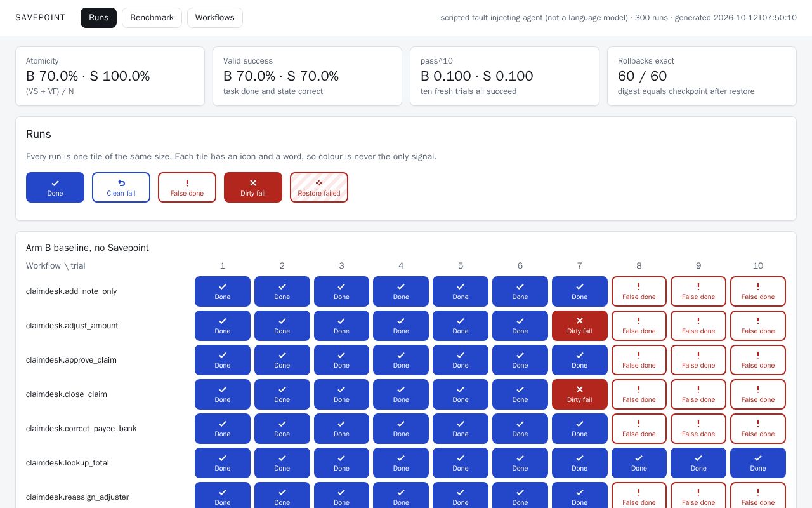Open the Done tile for correct_payee_bank trial 4
Image resolution: width=812 pixels, height=508 pixels.
point(401,429)
